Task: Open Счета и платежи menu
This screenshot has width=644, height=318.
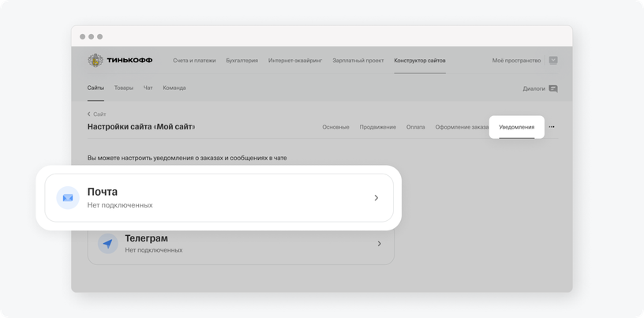Action: pos(194,61)
